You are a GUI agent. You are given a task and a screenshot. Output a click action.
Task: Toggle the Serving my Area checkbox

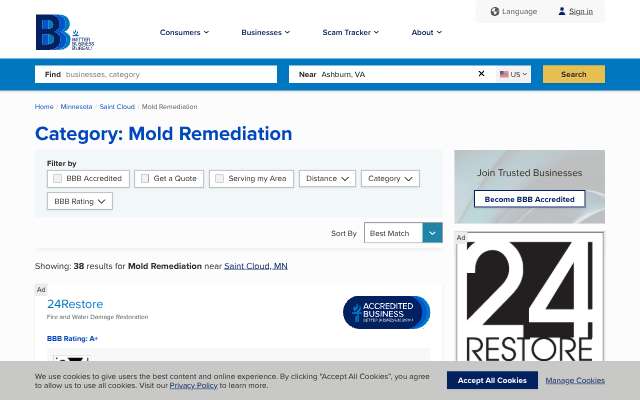pos(220,178)
